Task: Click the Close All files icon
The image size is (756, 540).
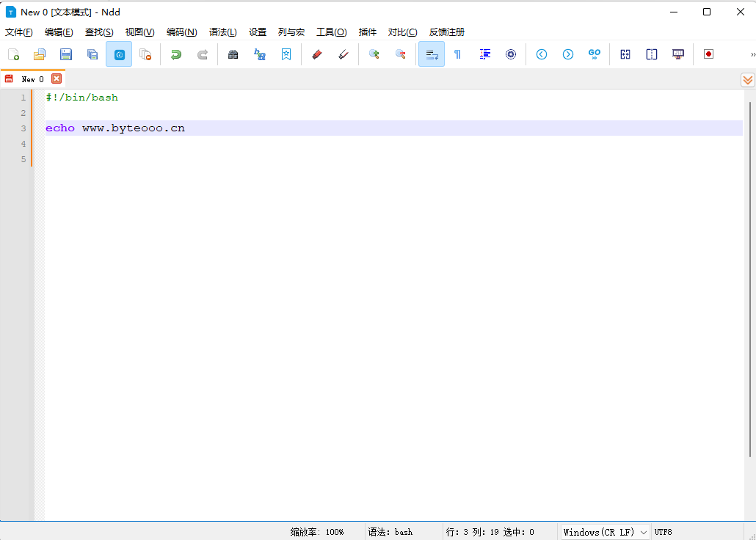Action: click(x=145, y=54)
